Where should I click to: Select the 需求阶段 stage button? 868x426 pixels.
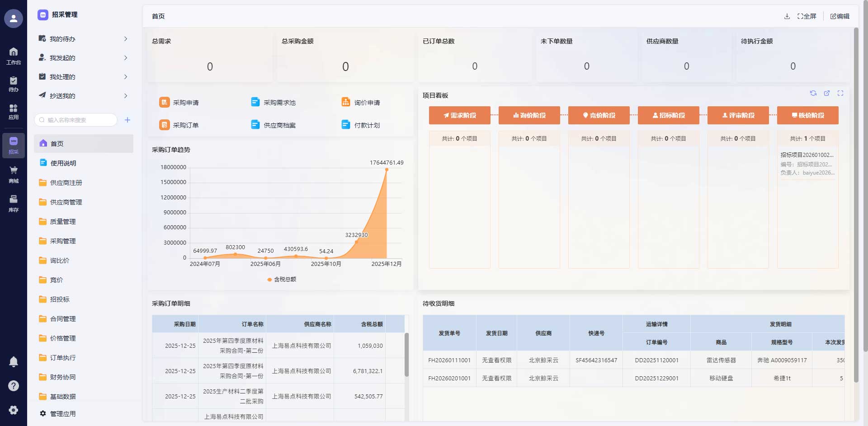tap(460, 115)
